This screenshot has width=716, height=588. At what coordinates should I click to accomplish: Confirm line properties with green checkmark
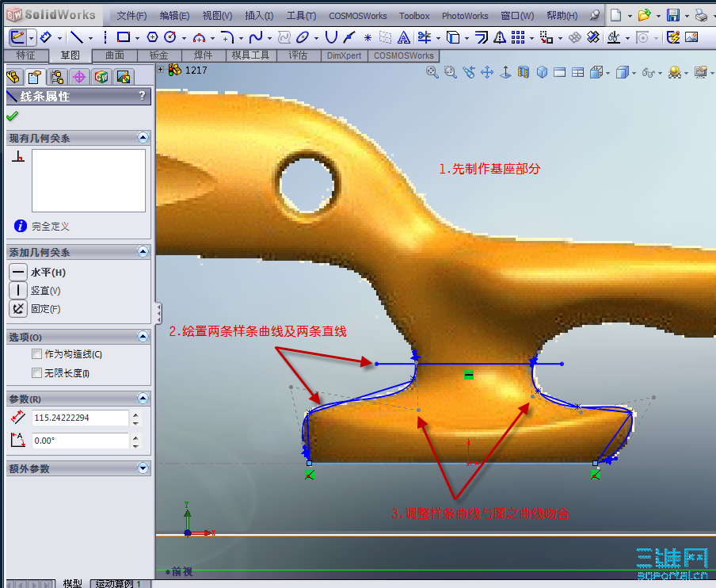(13, 116)
